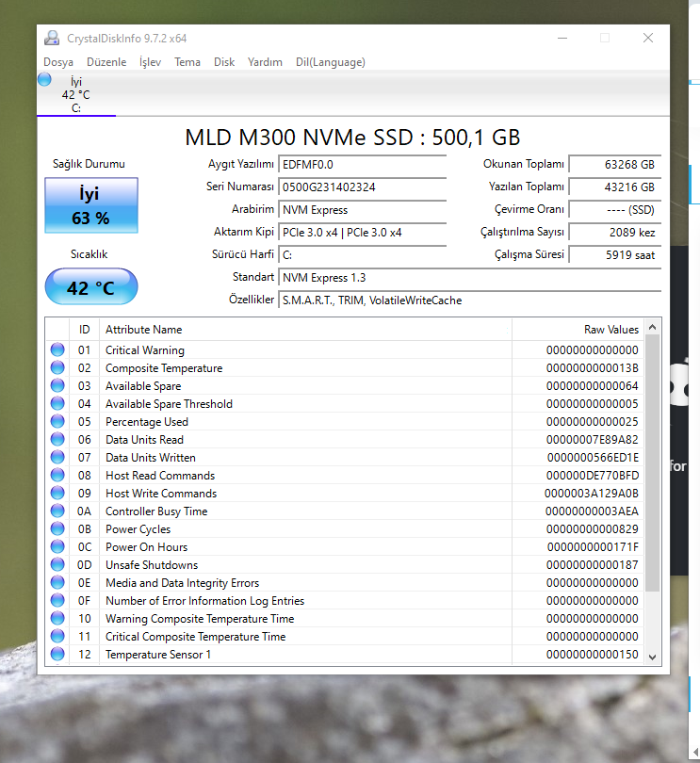Image resolution: width=700 pixels, height=763 pixels.
Task: Open the Disk menu
Action: (x=224, y=62)
